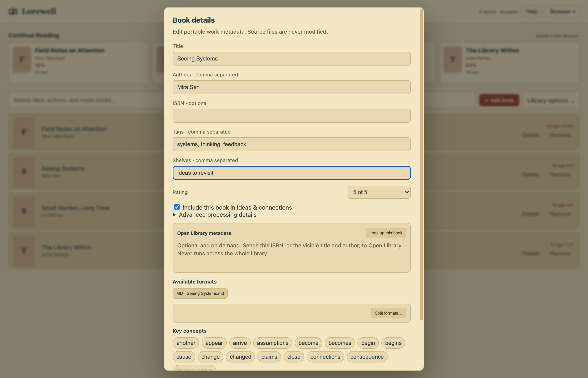
Task: Click the red Add book button
Action: (x=499, y=100)
